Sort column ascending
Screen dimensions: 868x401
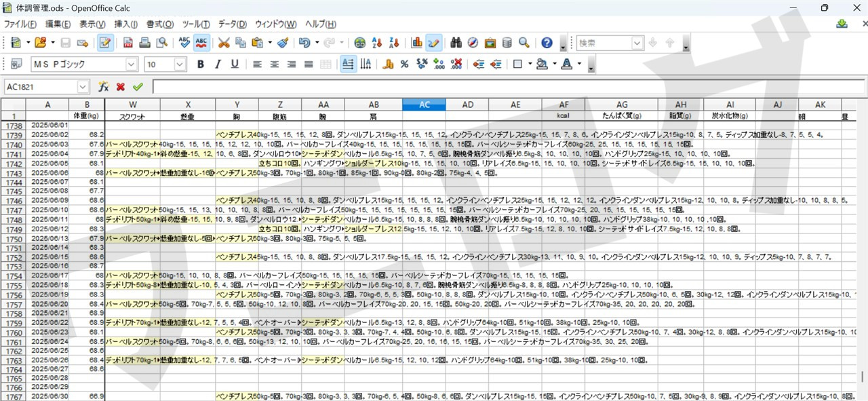(x=378, y=43)
